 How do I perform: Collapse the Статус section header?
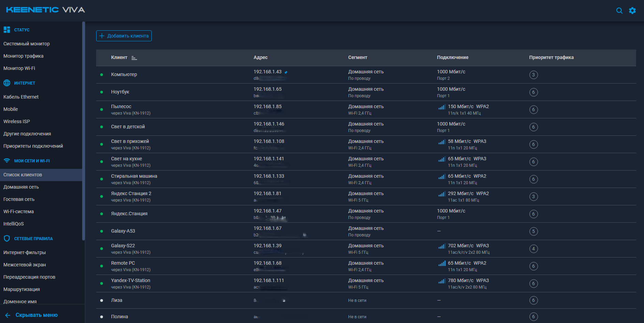click(22, 30)
